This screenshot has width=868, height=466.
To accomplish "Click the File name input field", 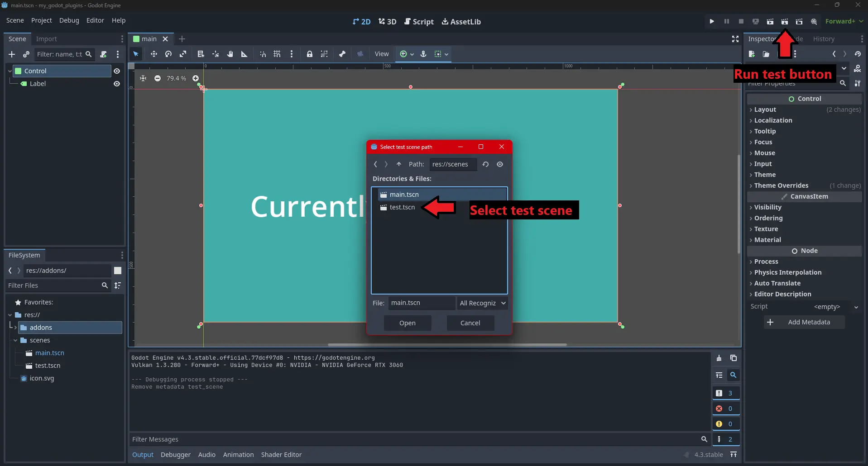I will point(422,303).
